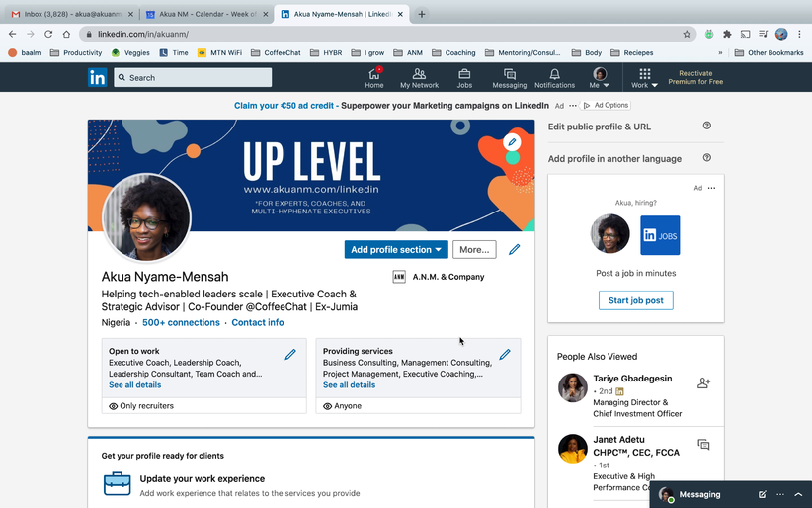Expand the Messaging overlay chevron

(x=798, y=494)
